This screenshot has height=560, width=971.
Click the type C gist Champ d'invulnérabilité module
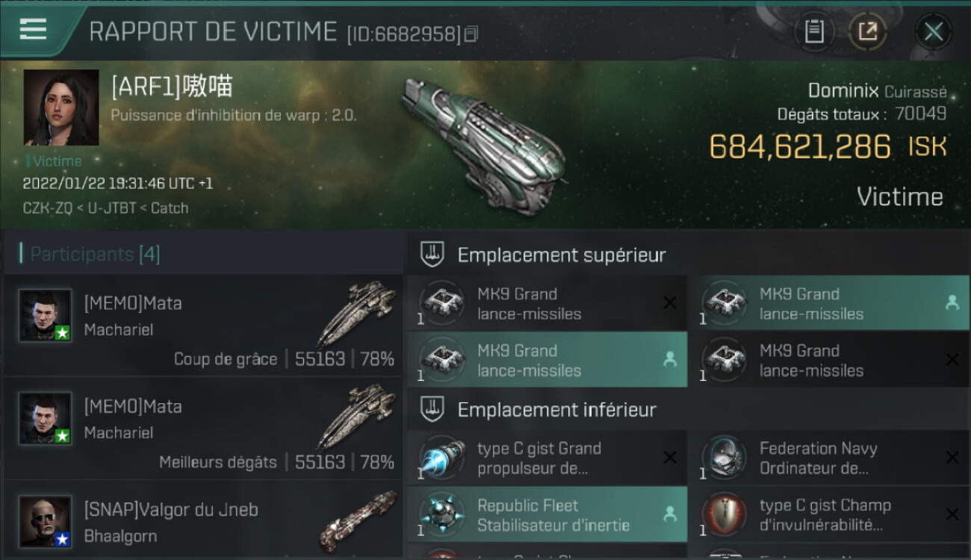pyautogui.click(x=829, y=514)
